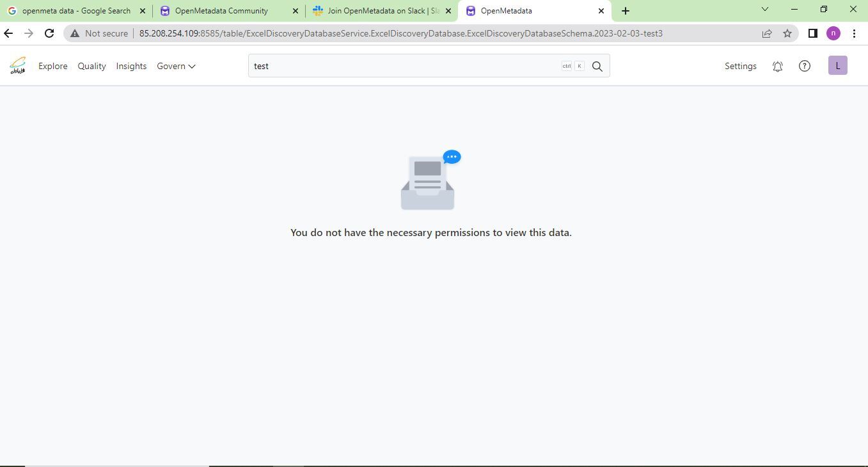The height and width of the screenshot is (467, 868).
Task: Toggle the browser side panel icon
Action: (x=813, y=33)
